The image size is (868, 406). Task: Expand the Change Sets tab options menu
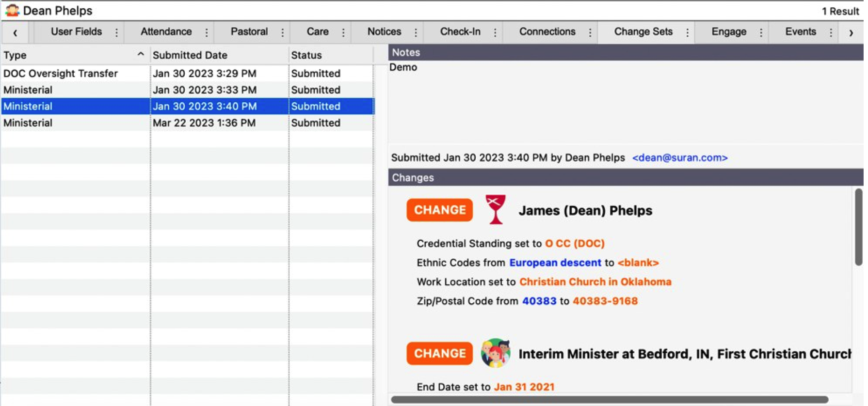687,32
